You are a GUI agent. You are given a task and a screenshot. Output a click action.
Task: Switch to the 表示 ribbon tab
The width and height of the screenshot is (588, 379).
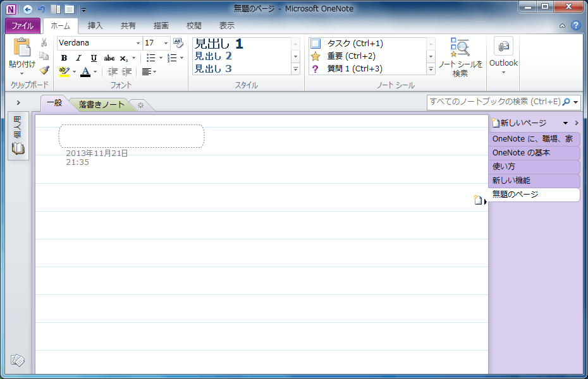click(x=227, y=26)
